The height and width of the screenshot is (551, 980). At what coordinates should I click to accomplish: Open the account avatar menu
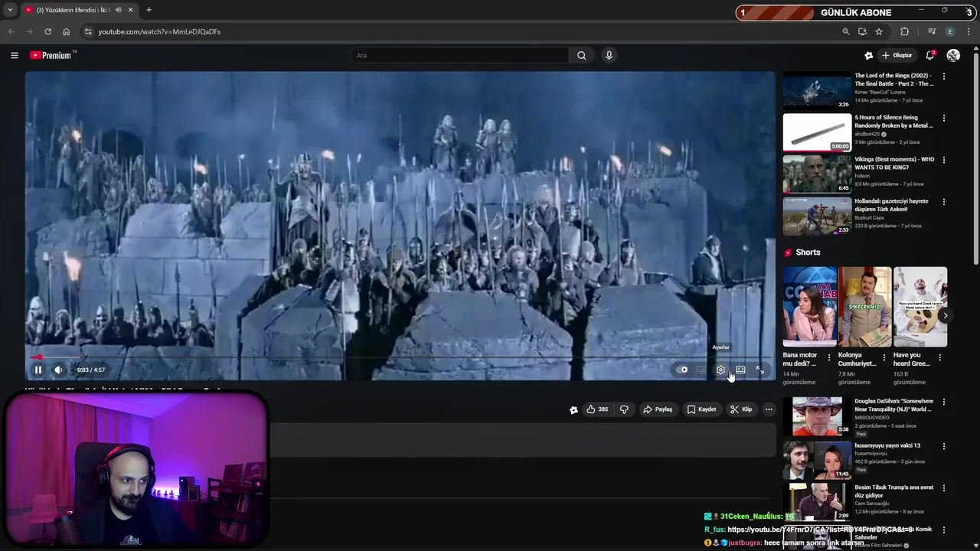pos(953,55)
